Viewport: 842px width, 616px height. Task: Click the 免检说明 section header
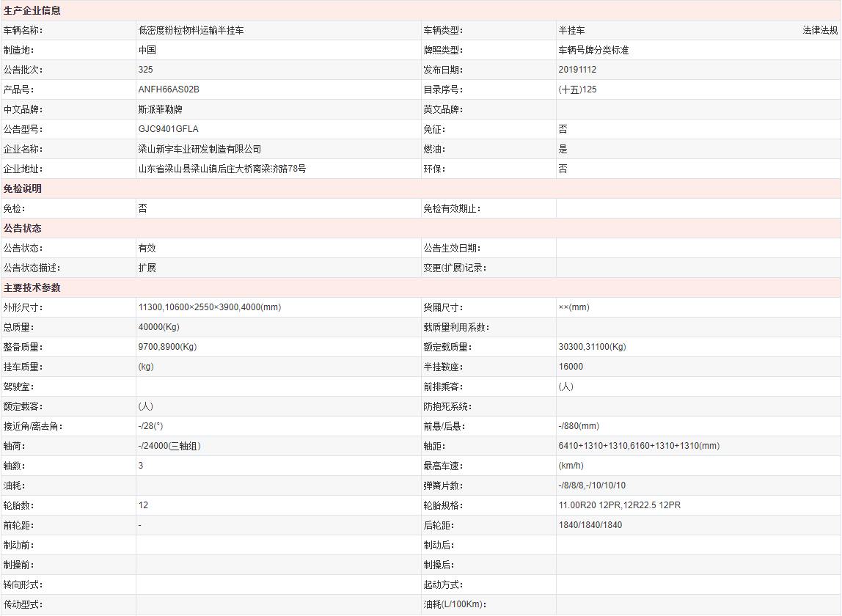tap(23, 189)
